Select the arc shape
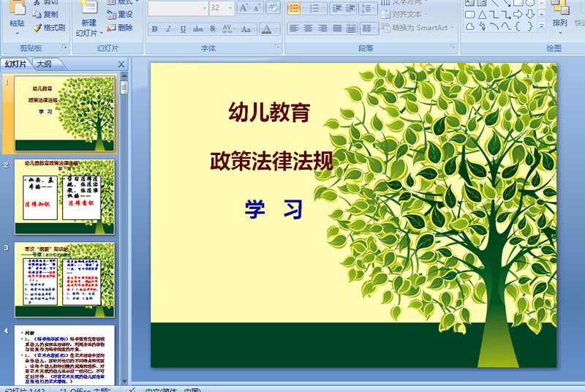 click(494, 26)
